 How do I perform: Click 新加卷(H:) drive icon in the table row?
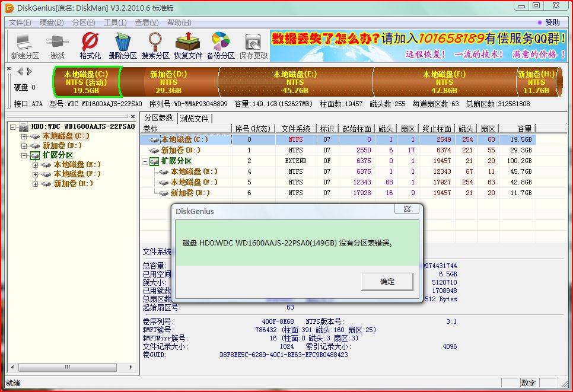point(164,193)
